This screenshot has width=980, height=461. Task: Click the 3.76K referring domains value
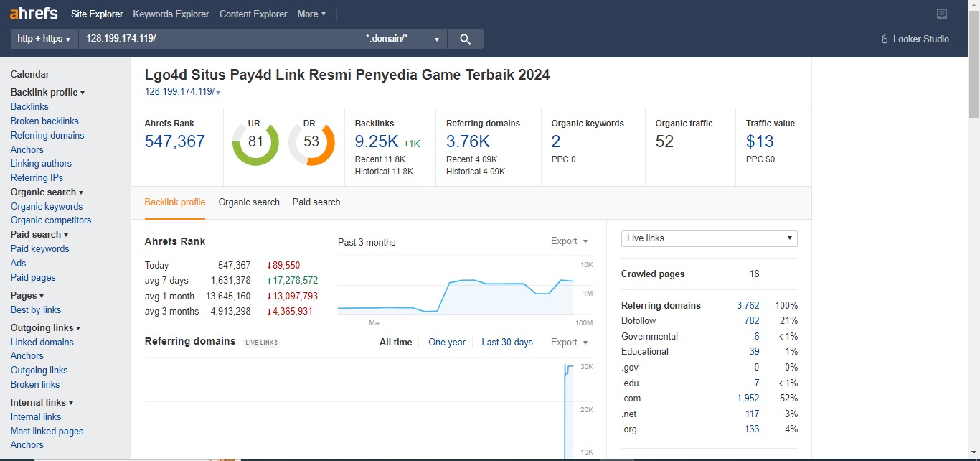click(468, 141)
